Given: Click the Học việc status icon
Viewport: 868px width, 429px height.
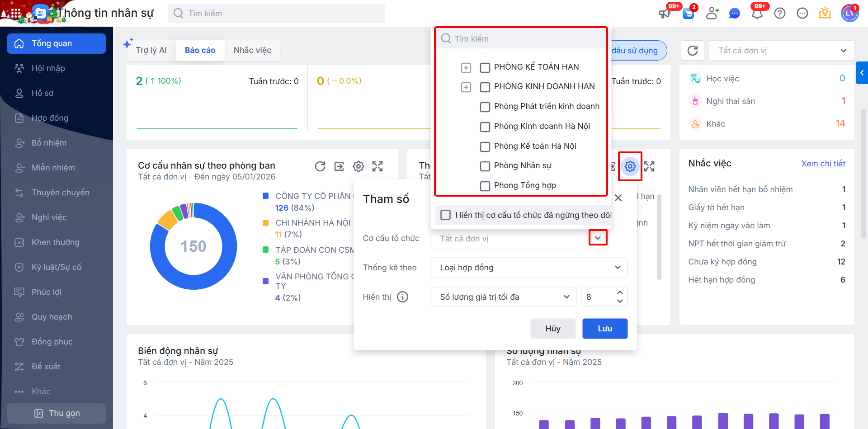Looking at the screenshot, I should click(x=695, y=79).
